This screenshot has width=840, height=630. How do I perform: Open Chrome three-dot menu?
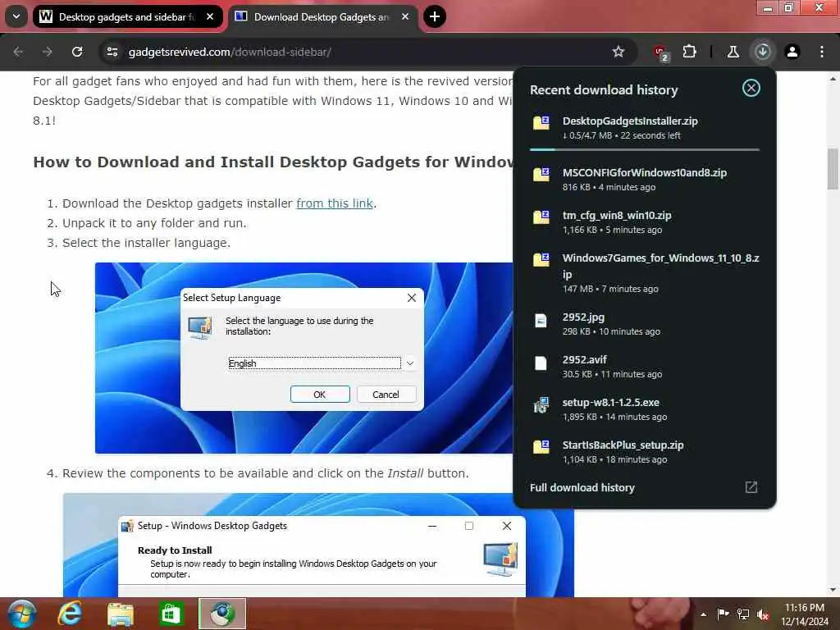click(x=822, y=52)
